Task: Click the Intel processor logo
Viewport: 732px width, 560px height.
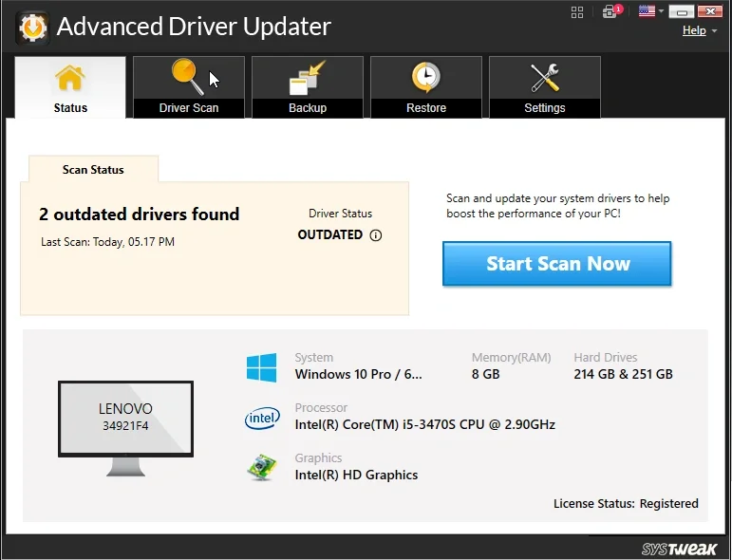Action: [x=262, y=418]
